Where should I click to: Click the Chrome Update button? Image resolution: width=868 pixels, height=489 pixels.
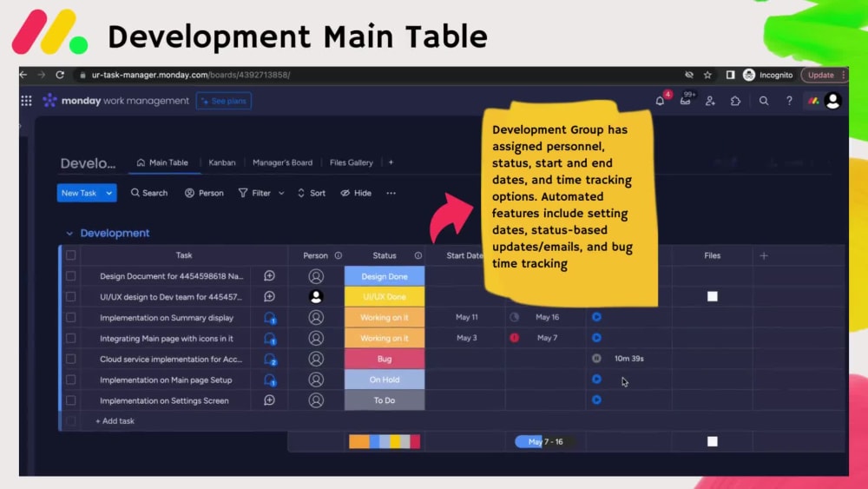820,75
